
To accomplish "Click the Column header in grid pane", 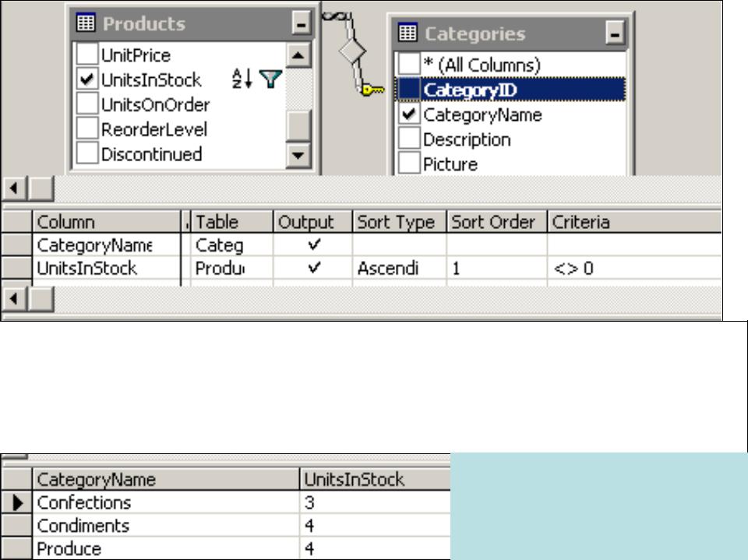I will [107, 222].
